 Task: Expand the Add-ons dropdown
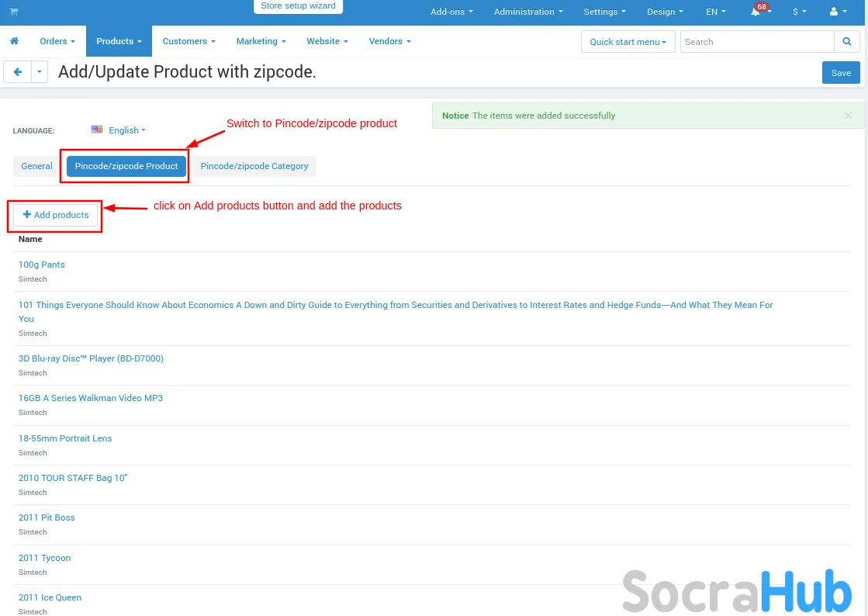(451, 12)
